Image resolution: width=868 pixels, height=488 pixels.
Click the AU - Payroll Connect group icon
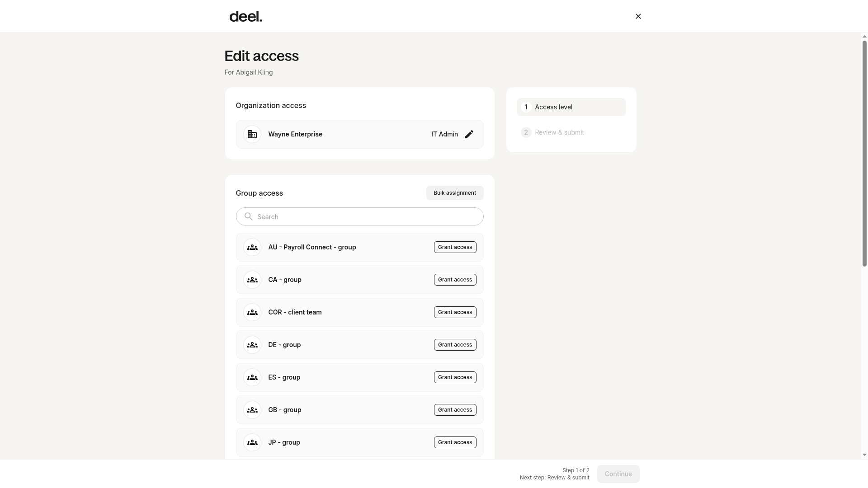click(x=252, y=247)
